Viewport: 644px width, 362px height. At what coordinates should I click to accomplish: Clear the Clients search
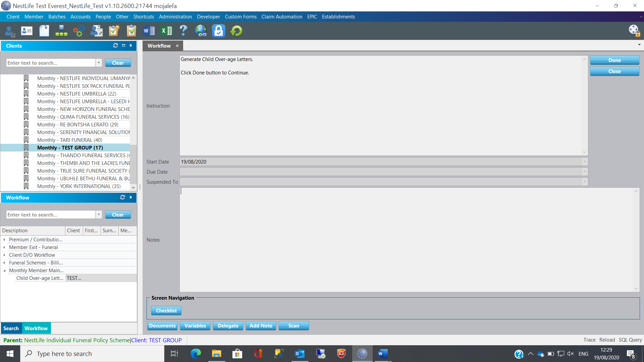click(x=118, y=63)
